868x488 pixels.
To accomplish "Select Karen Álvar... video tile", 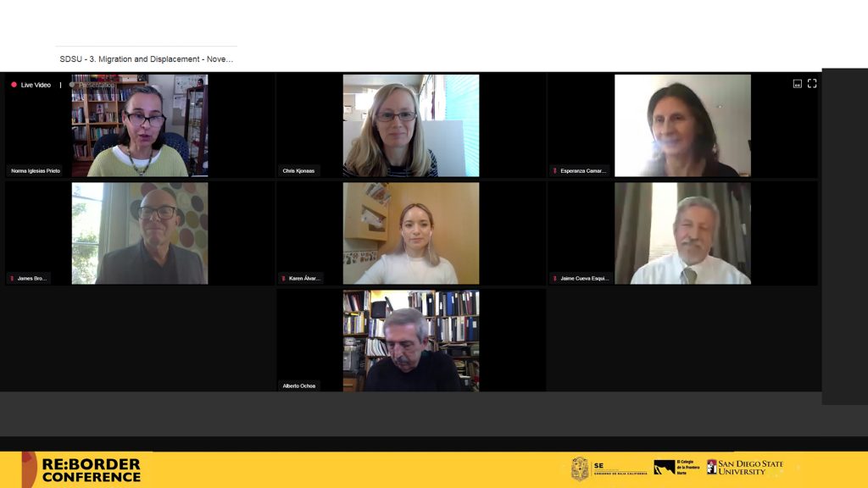I will pyautogui.click(x=411, y=234).
